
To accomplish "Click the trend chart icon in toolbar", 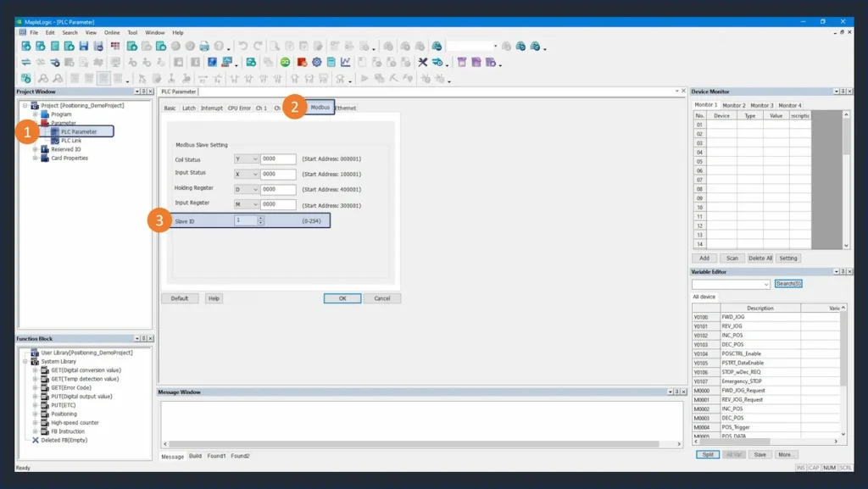I will (346, 62).
